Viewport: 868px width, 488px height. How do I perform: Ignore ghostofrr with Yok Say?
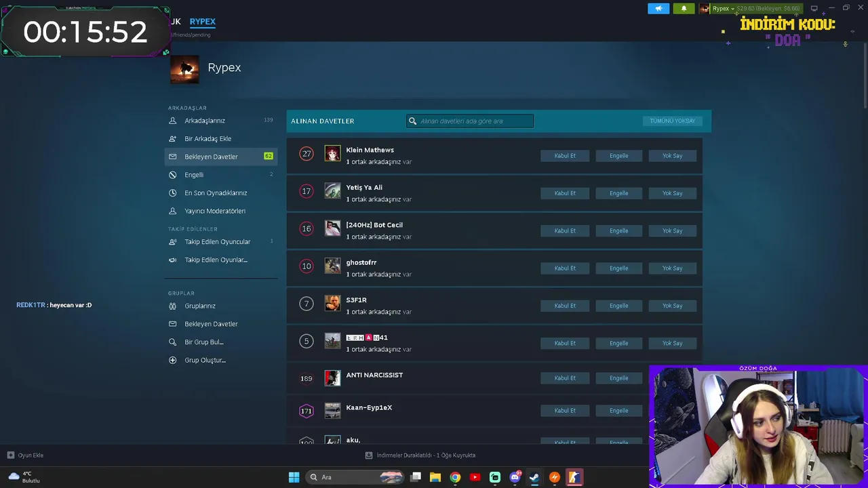tap(672, 268)
